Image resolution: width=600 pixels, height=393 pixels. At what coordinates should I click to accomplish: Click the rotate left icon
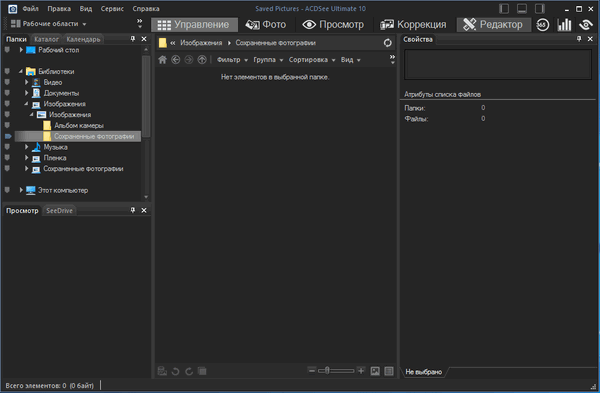(x=176, y=371)
